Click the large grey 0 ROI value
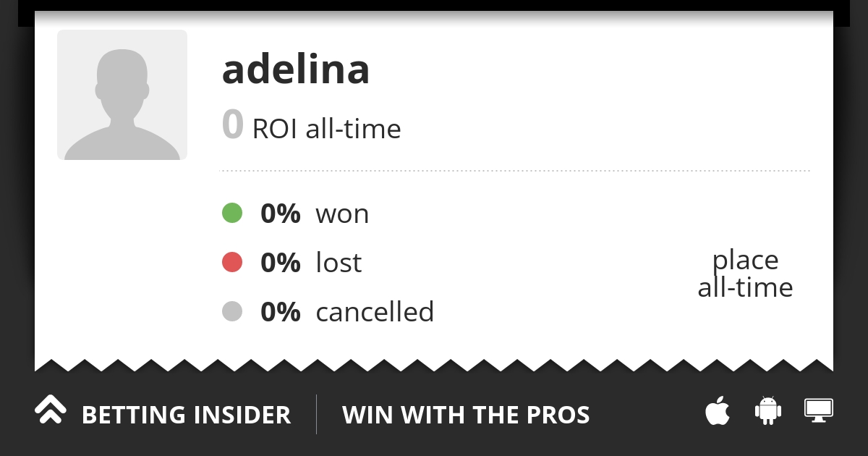This screenshot has width=868, height=456. click(x=232, y=124)
